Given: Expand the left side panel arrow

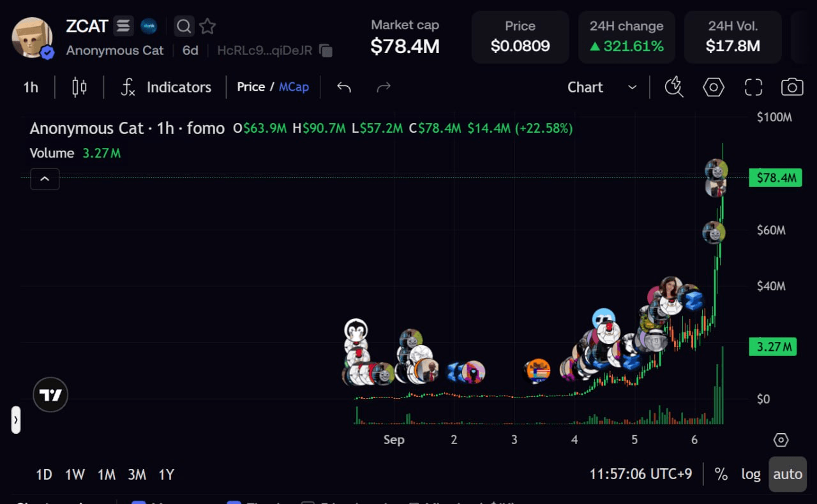Looking at the screenshot, I should coord(16,420).
